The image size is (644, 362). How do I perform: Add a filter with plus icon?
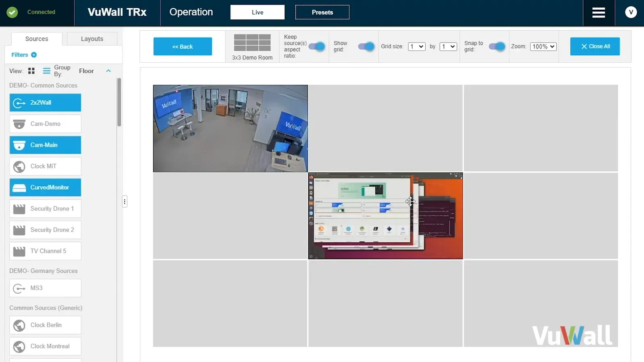[34, 55]
